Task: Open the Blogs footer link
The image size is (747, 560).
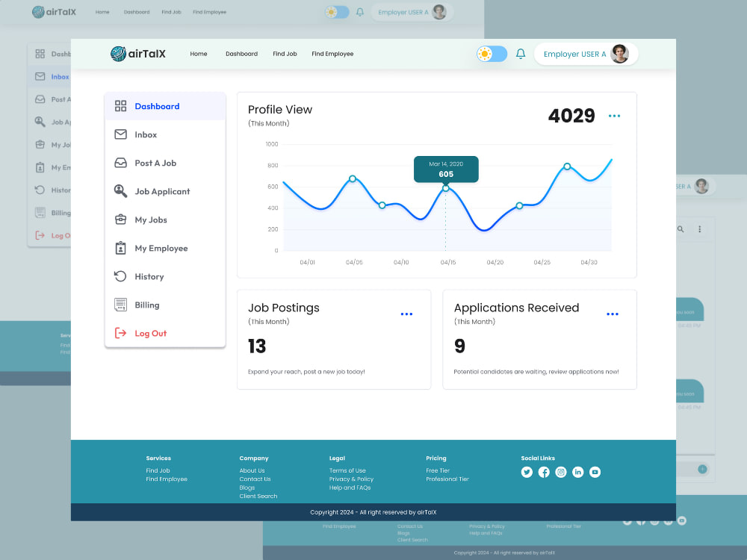Action: point(247,488)
